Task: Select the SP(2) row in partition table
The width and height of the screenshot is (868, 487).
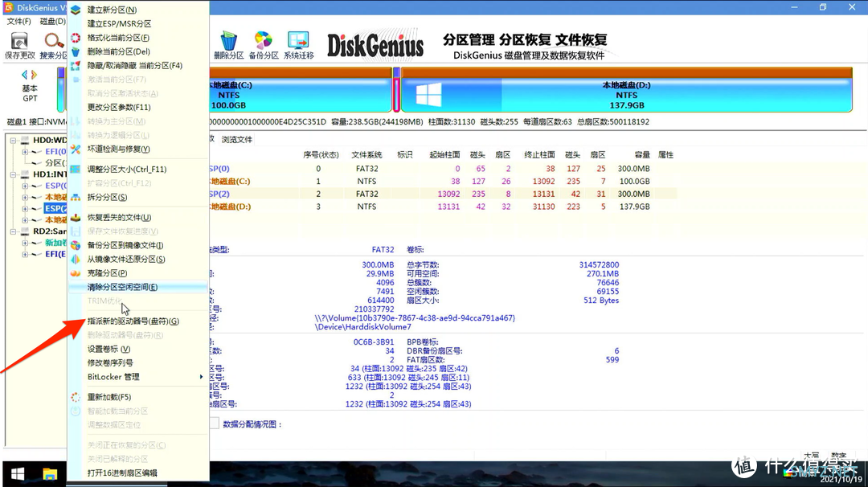Action: (x=443, y=194)
